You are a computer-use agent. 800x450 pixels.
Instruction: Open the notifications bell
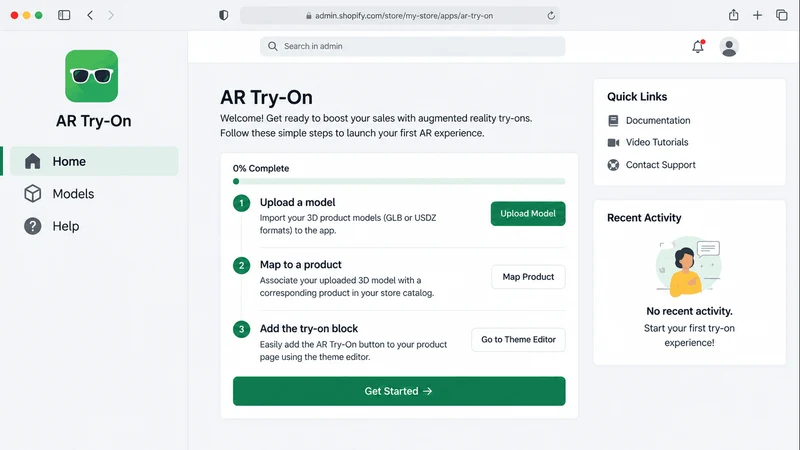pos(698,46)
